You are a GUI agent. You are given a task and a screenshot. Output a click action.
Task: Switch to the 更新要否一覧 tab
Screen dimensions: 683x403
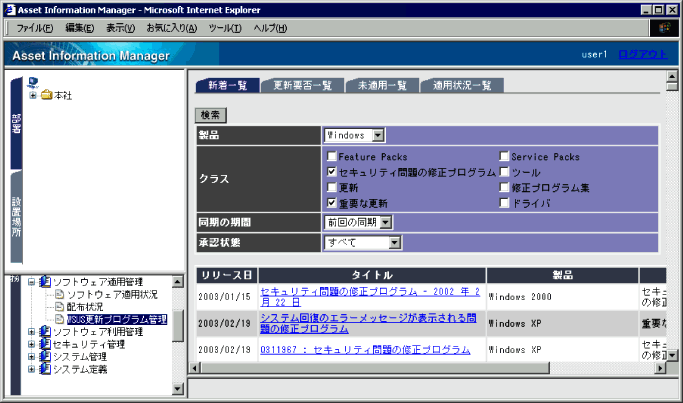[x=302, y=85]
